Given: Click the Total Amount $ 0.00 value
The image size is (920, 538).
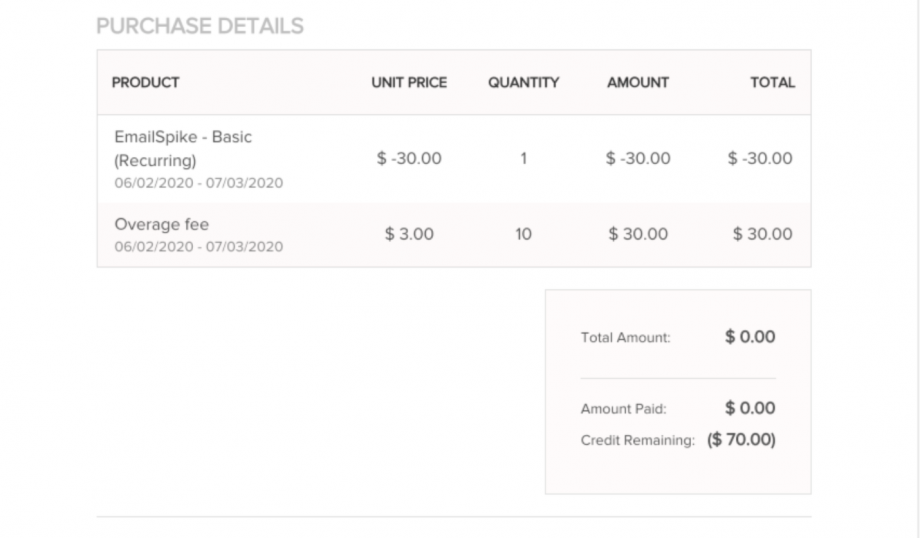Looking at the screenshot, I should (x=750, y=337).
